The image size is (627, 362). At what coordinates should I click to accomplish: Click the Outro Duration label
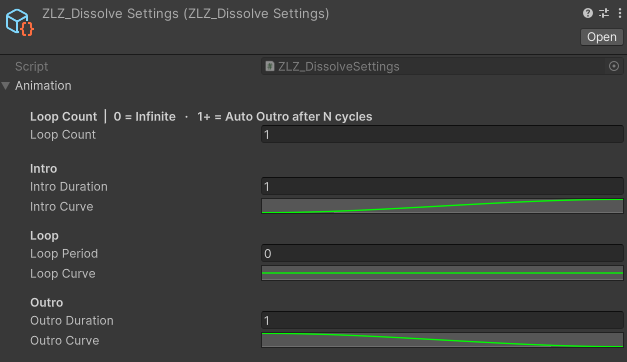click(x=72, y=321)
